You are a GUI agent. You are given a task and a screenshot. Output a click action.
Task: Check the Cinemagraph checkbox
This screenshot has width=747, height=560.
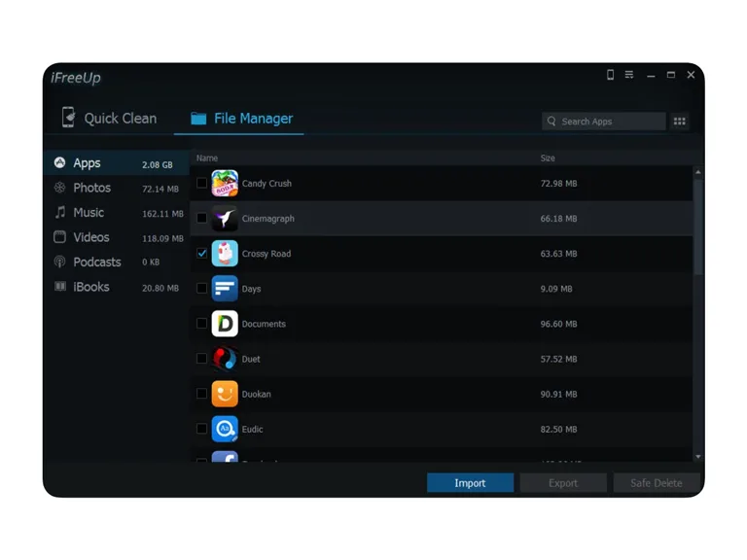coord(201,218)
